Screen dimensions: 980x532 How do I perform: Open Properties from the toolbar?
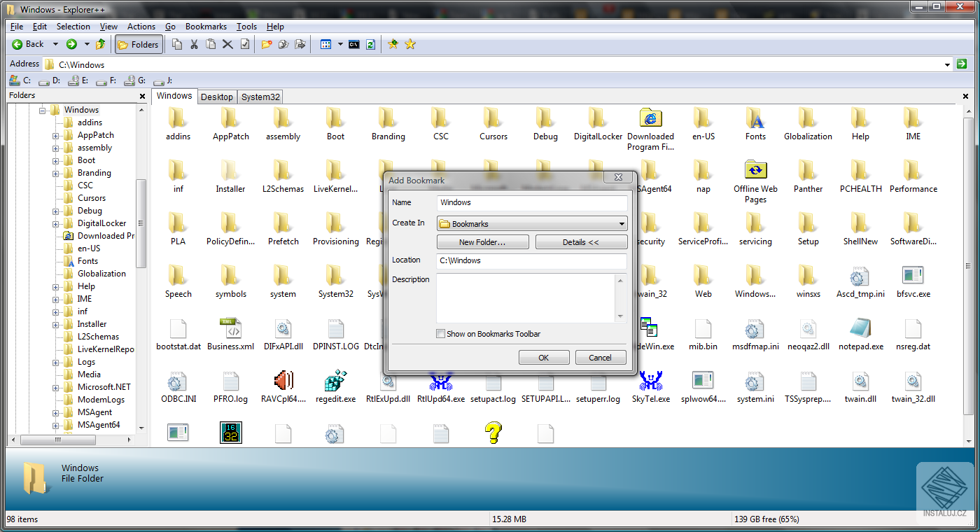[244, 44]
